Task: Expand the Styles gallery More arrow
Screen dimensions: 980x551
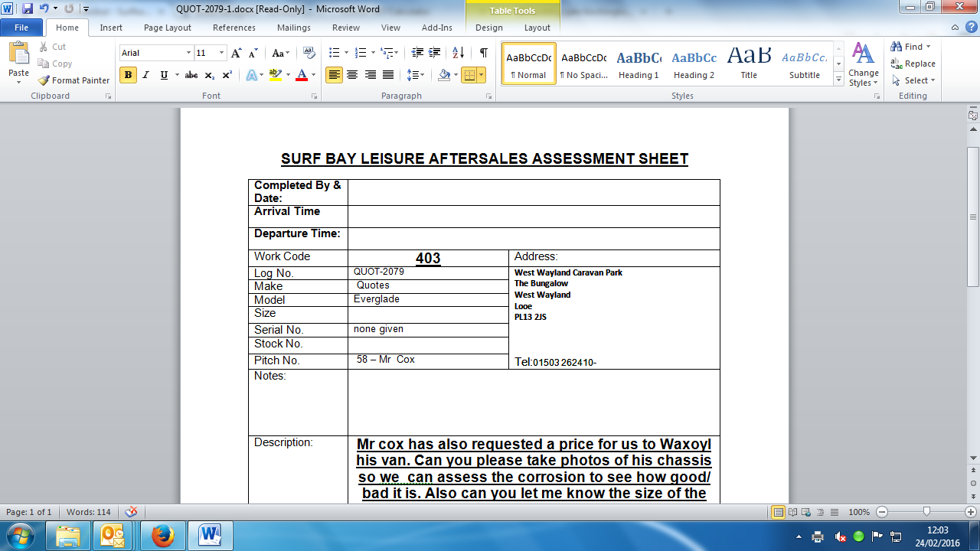Action: point(838,77)
